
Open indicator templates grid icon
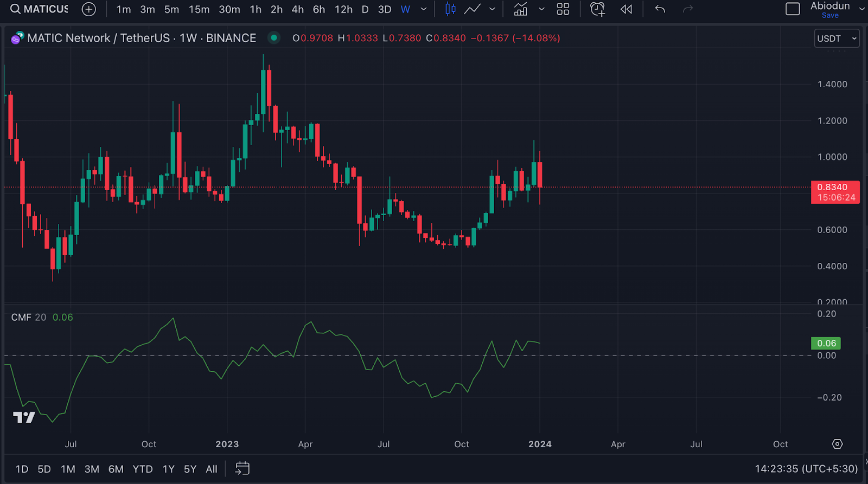(563, 9)
